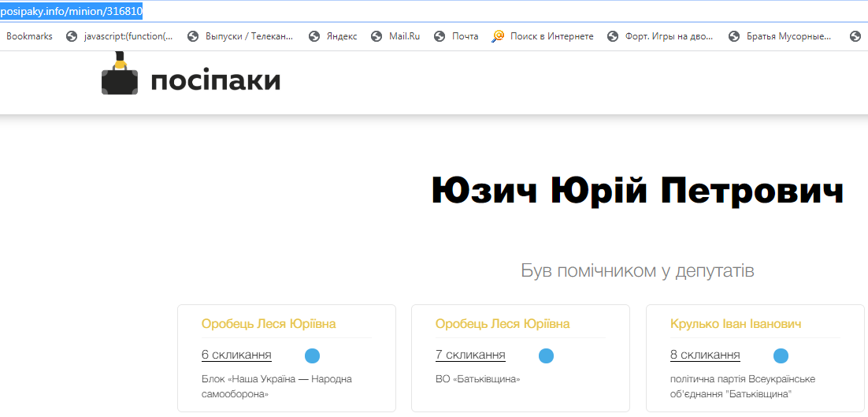This screenshot has width=868, height=417.
Task: Open the Выпуски / Телекан... bookmark
Action: 248,36
